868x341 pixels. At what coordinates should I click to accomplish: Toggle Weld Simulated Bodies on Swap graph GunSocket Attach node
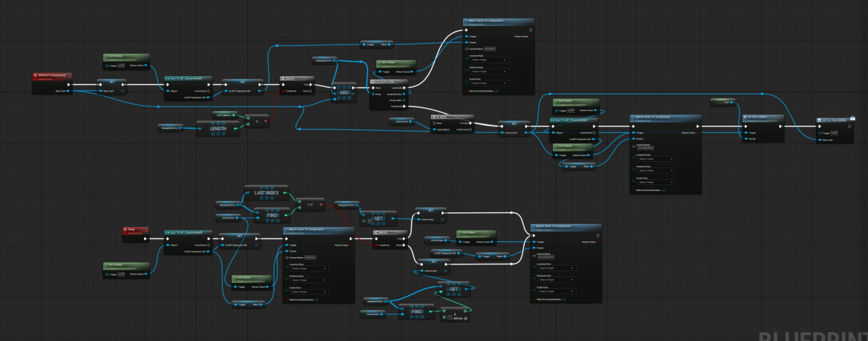pyautogui.click(x=564, y=299)
